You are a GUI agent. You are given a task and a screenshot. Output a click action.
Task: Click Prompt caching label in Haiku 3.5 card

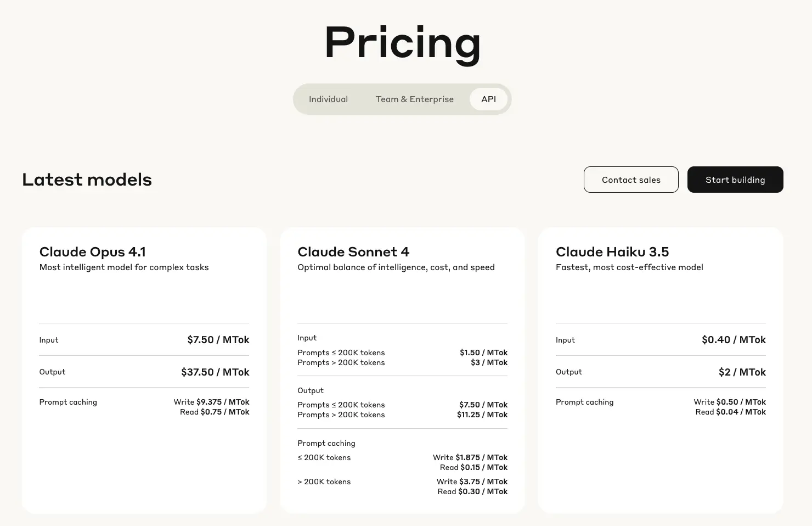pyautogui.click(x=585, y=402)
